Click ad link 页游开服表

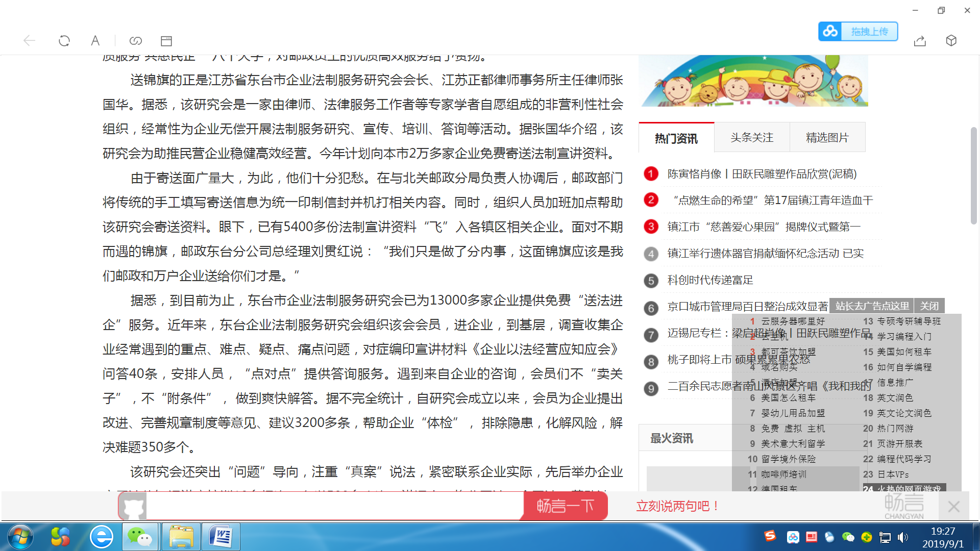pyautogui.click(x=900, y=444)
